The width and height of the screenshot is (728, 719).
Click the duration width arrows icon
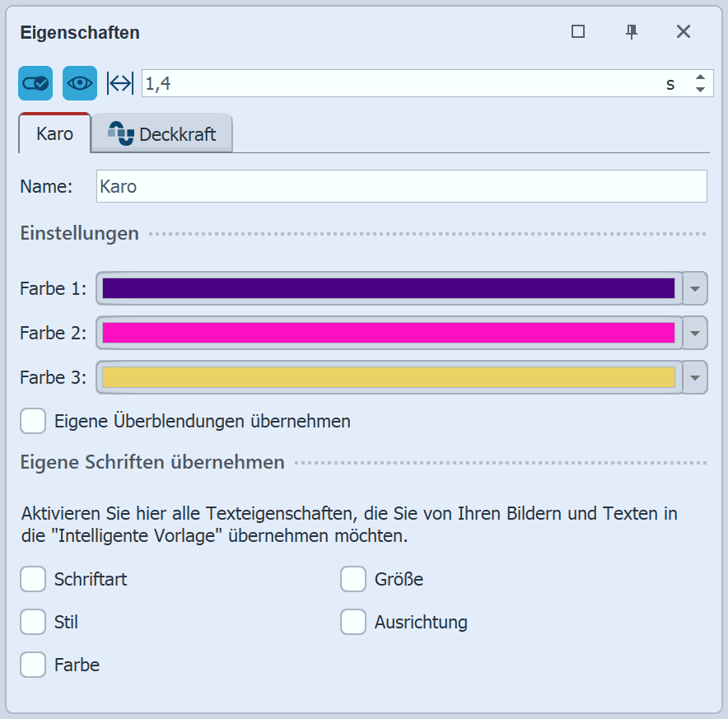[120, 83]
